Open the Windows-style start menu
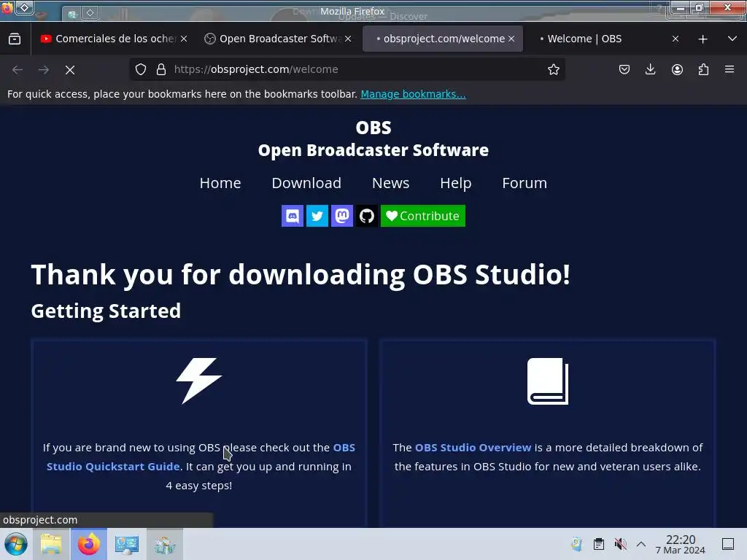747x560 pixels. point(16,544)
